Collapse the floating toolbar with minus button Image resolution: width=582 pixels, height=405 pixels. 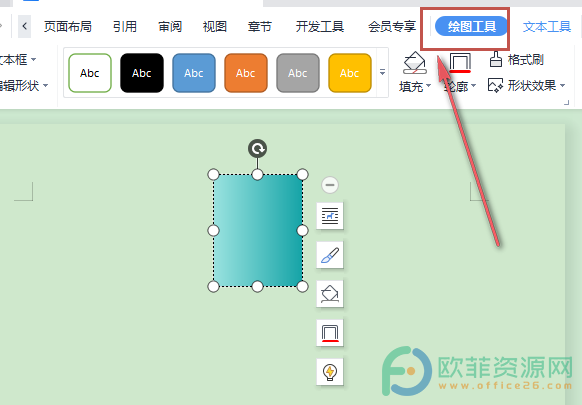click(x=330, y=184)
